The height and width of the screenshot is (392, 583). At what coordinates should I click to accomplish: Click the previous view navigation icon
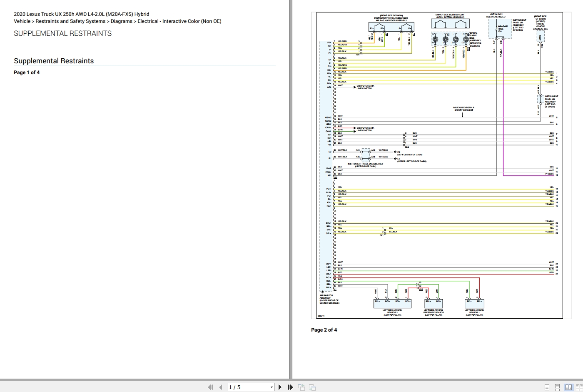tap(301, 387)
